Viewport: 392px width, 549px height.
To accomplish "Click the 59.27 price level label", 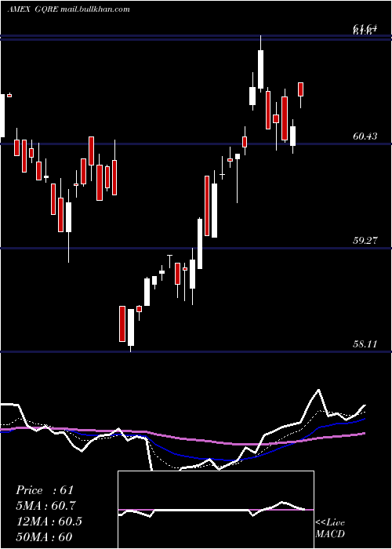I will [x=365, y=241].
